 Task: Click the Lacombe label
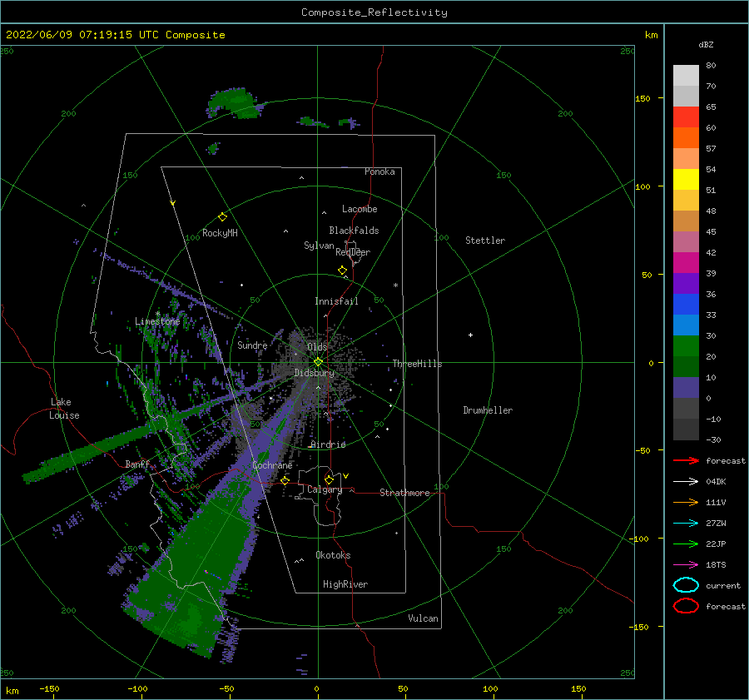tap(360, 209)
